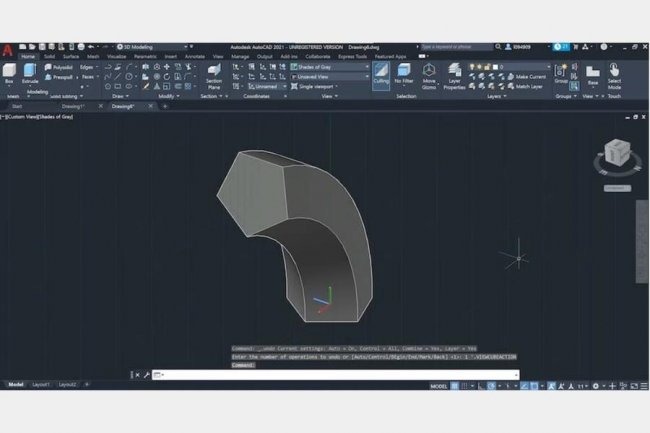The width and height of the screenshot is (650, 433).
Task: Select the Move modify tool
Action: (x=167, y=67)
